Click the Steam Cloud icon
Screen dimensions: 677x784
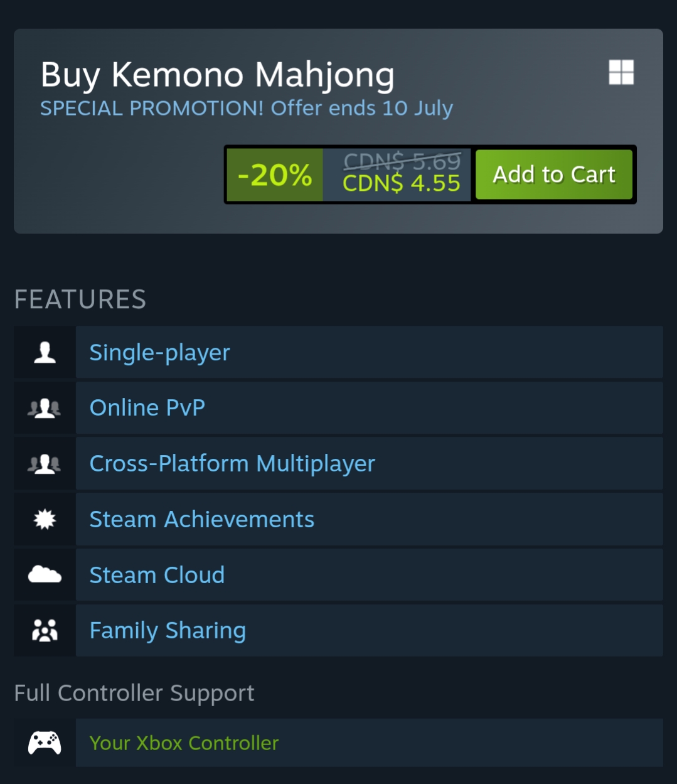point(45,574)
